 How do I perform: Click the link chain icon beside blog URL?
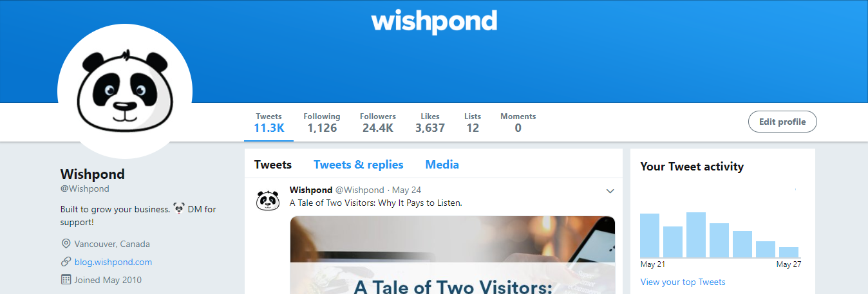point(66,262)
